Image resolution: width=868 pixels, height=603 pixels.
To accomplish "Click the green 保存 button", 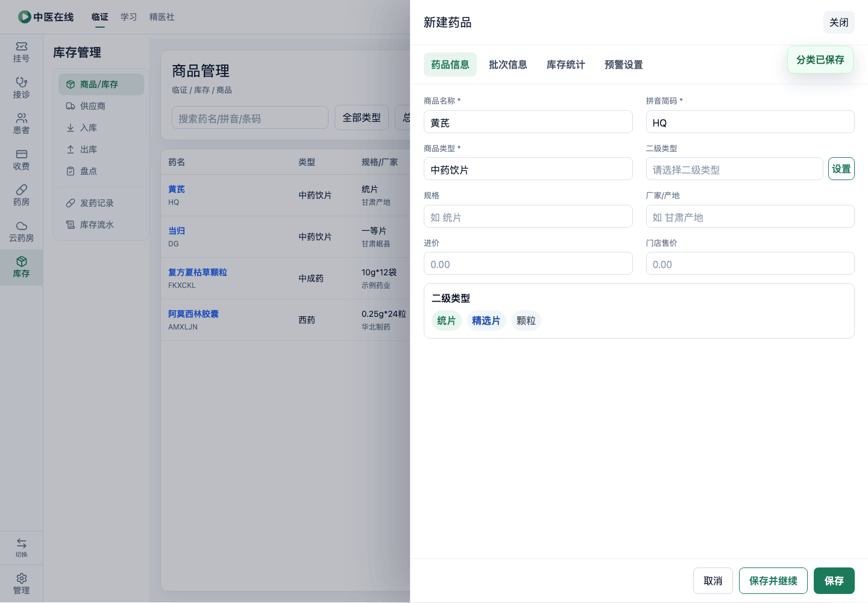I will pos(834,581).
